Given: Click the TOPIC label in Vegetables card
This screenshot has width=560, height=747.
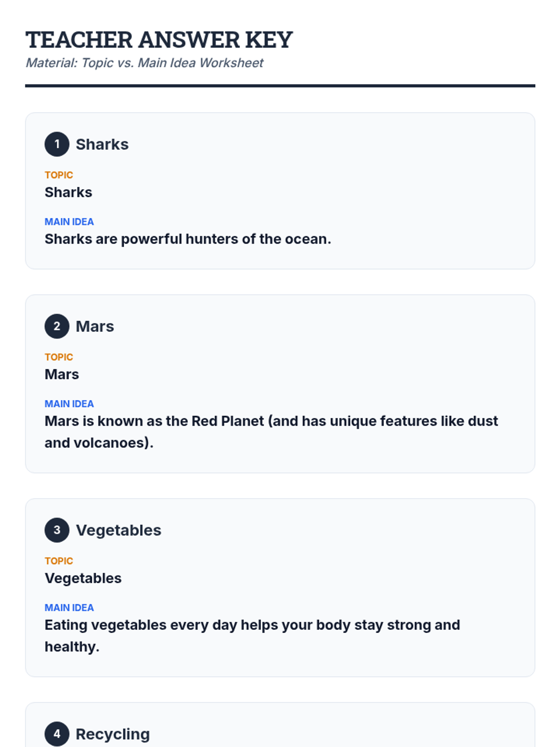Looking at the screenshot, I should 59,561.
